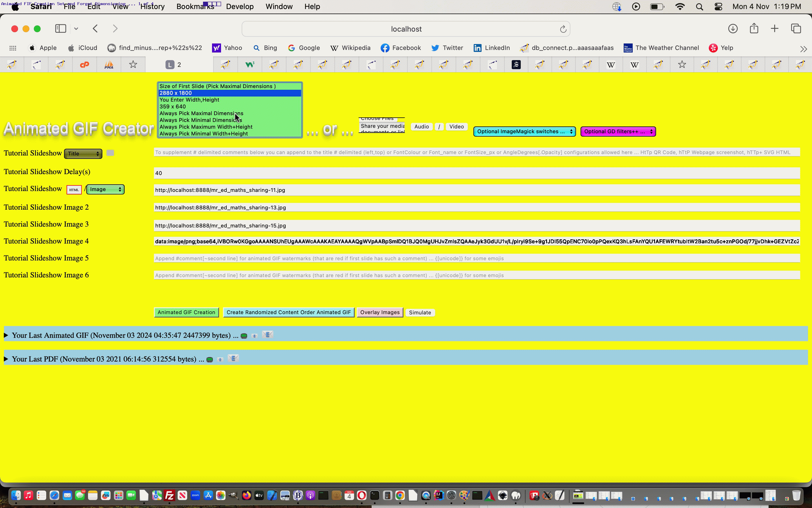Open Safari's downloads icon

[733, 29]
